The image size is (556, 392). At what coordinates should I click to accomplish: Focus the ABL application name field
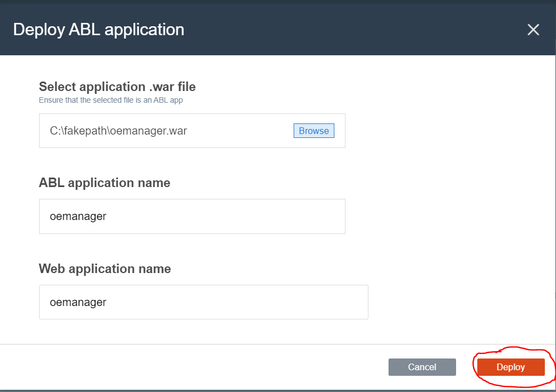pyautogui.click(x=192, y=217)
